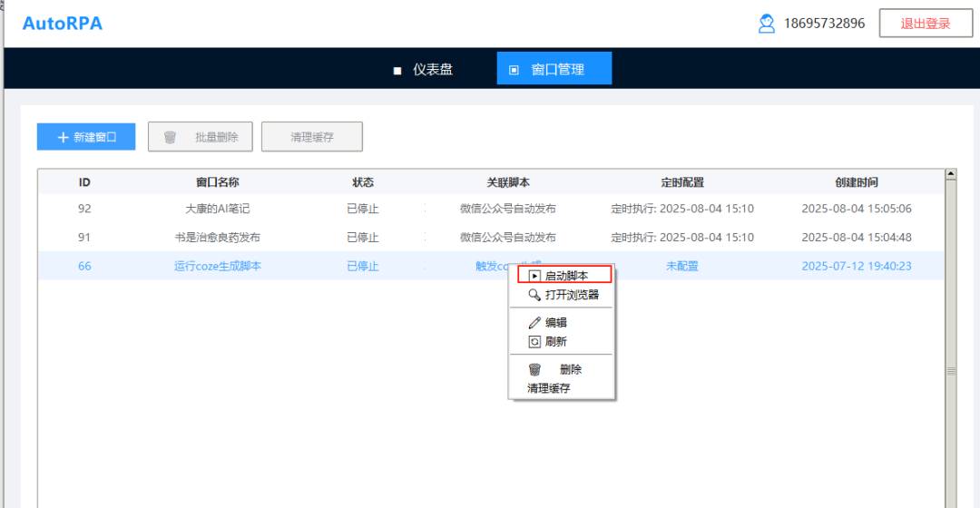
Task: Click ID cell 91
Action: [x=84, y=238]
